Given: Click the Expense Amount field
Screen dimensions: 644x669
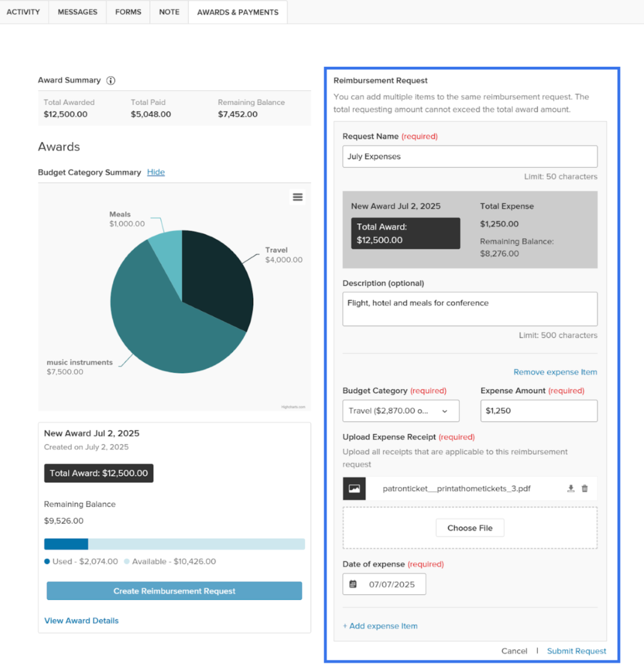Looking at the screenshot, I should pos(539,411).
